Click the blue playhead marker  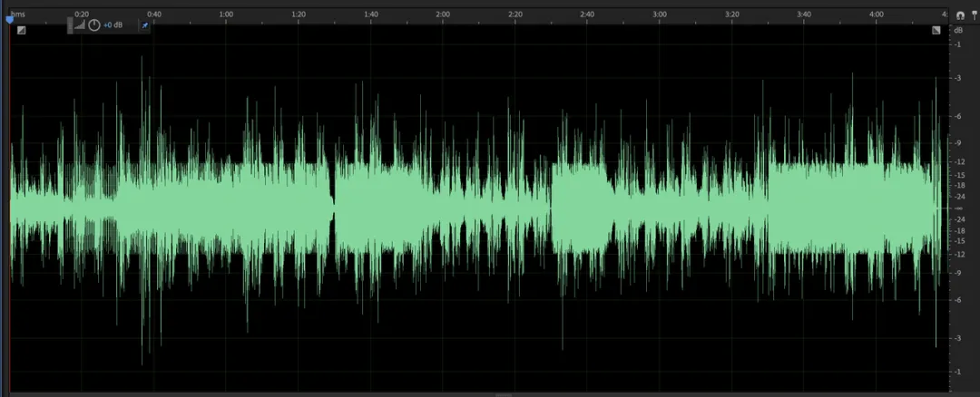tap(9, 20)
